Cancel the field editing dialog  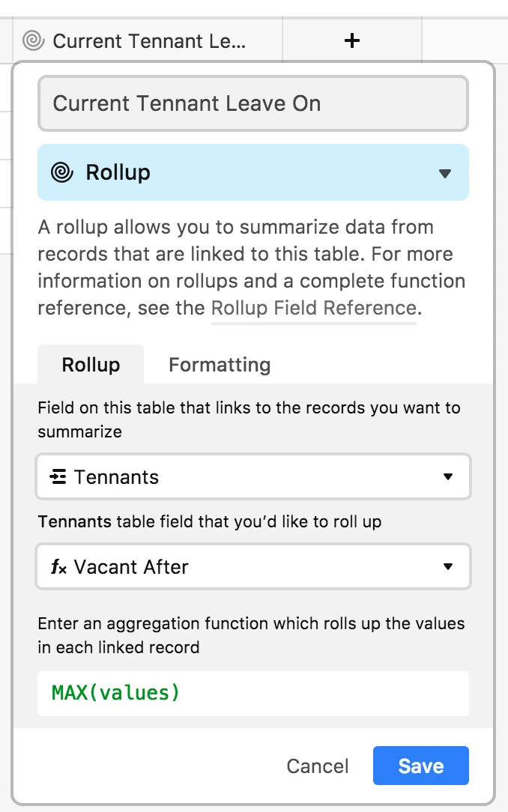(x=318, y=766)
